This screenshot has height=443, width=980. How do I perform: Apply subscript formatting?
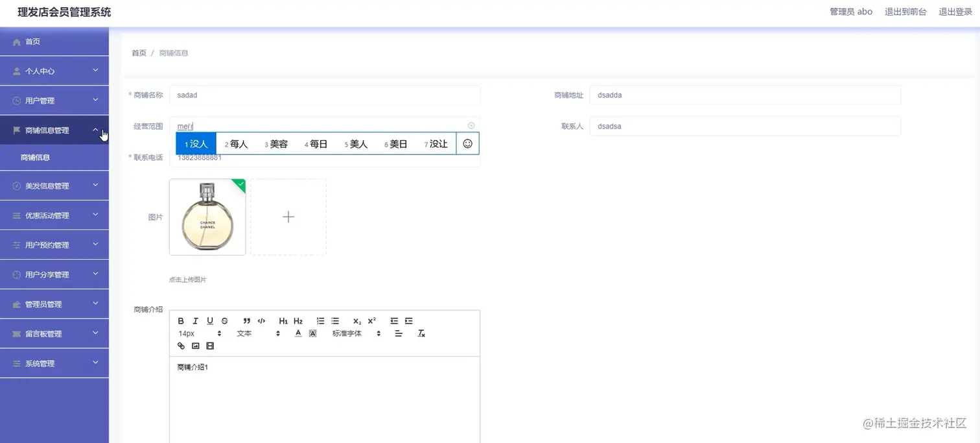pos(357,321)
